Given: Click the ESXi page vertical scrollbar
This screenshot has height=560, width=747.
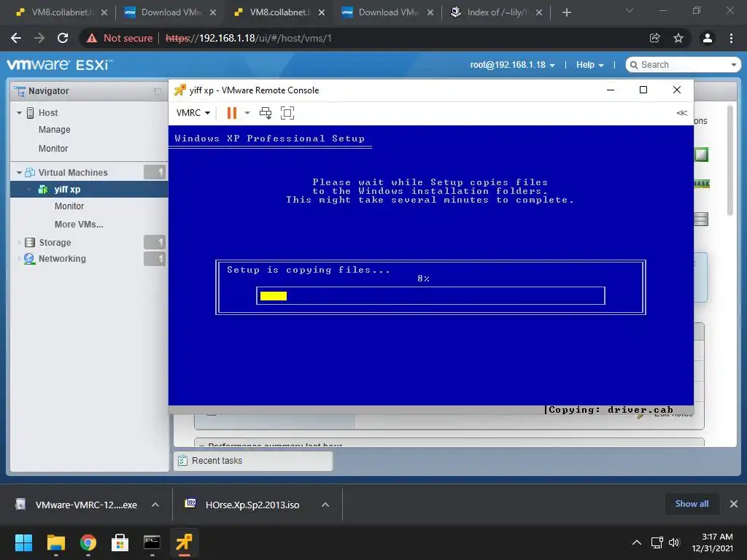Looking at the screenshot, I should point(729,160).
